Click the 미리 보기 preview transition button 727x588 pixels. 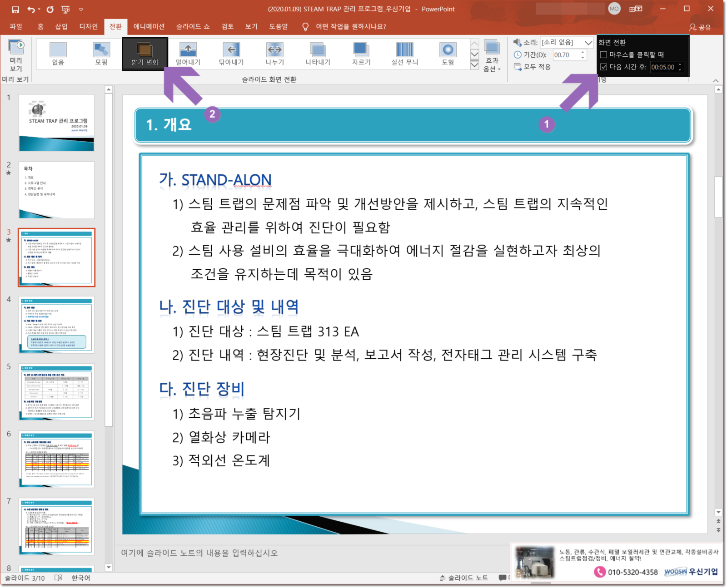(x=16, y=55)
